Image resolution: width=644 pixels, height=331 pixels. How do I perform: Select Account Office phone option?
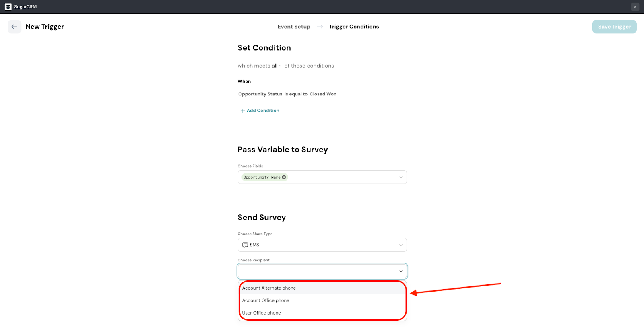pyautogui.click(x=266, y=300)
